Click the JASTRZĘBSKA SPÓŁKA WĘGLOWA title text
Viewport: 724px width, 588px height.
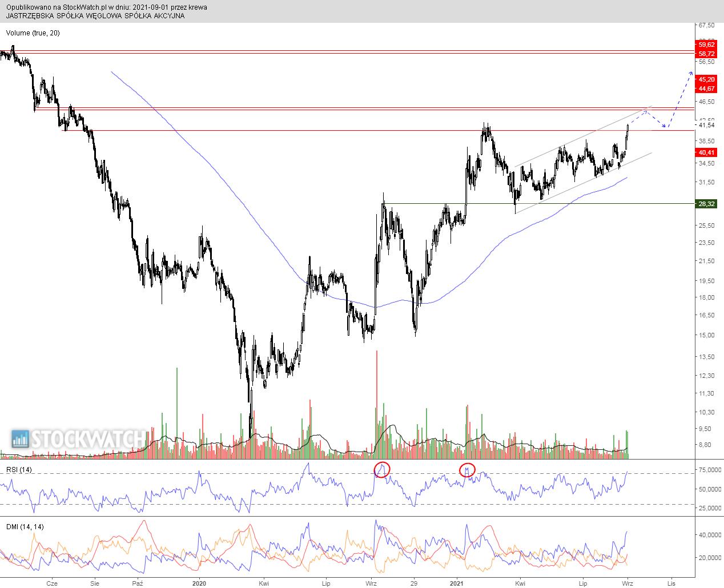(x=95, y=16)
